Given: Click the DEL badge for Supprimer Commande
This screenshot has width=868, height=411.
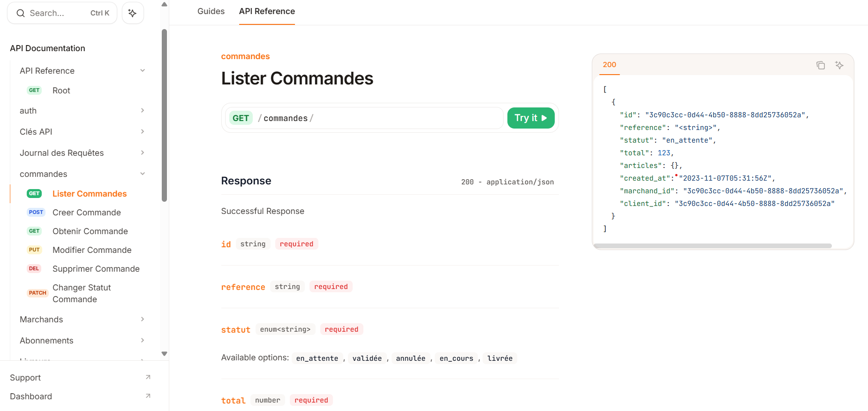Looking at the screenshot, I should [34, 268].
